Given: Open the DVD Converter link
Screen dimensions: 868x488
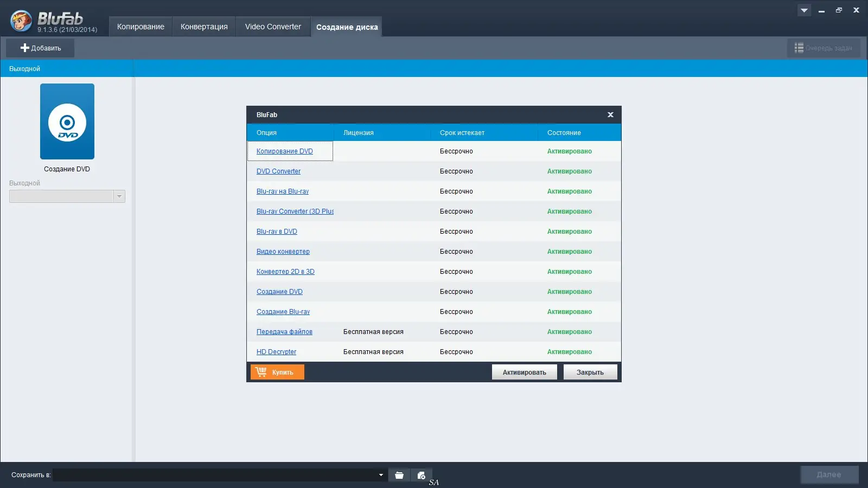Looking at the screenshot, I should tap(278, 171).
